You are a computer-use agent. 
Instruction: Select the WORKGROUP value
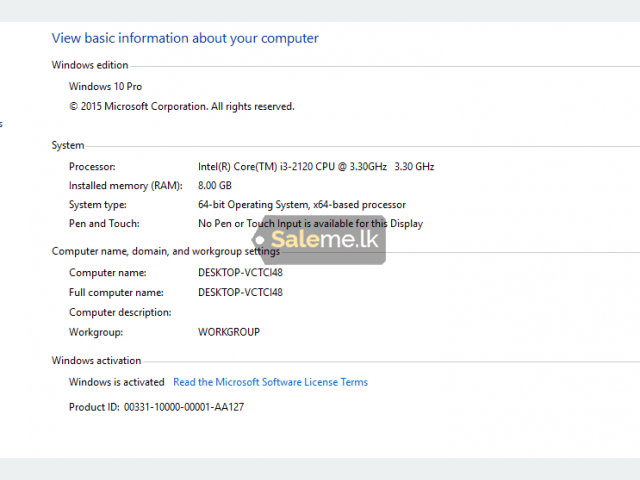(x=229, y=332)
